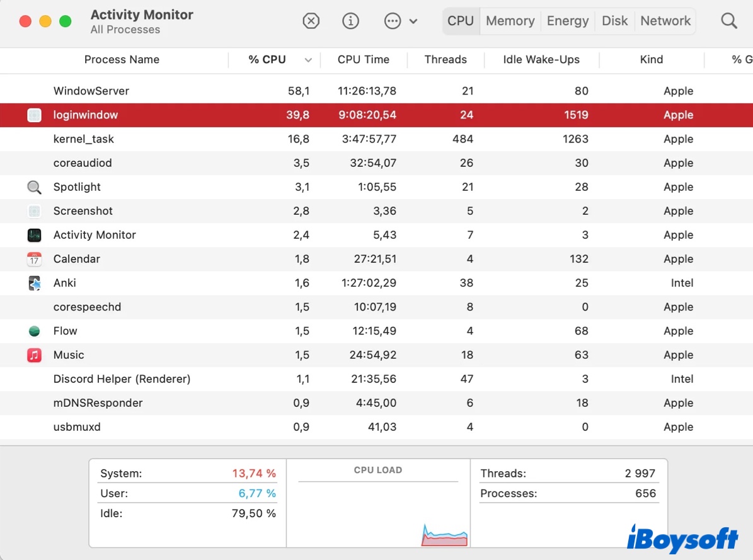Sort by the Threads column header
The height and width of the screenshot is (560, 753).
[445, 60]
